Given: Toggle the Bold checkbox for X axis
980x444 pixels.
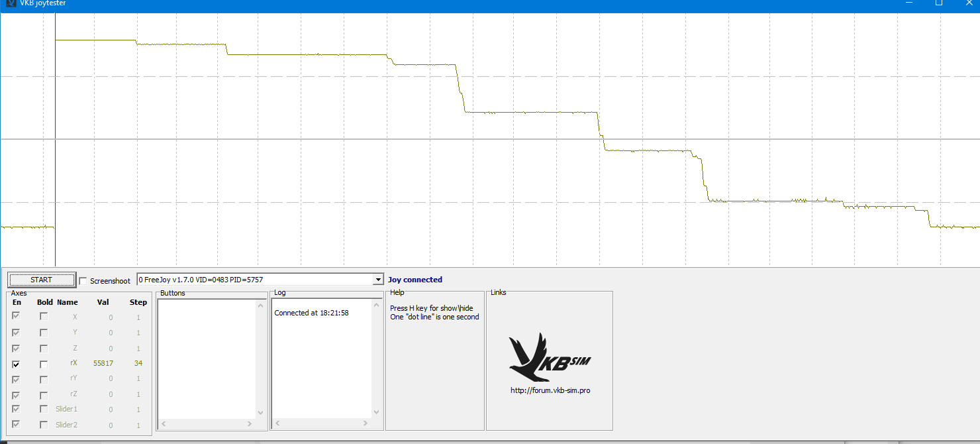Looking at the screenshot, I should [x=44, y=317].
